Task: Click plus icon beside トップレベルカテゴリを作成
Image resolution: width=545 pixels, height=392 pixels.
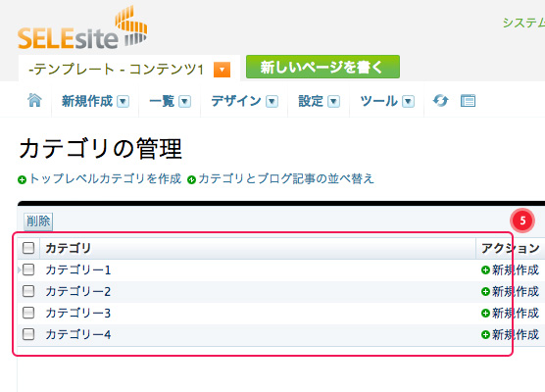Action: point(22,180)
